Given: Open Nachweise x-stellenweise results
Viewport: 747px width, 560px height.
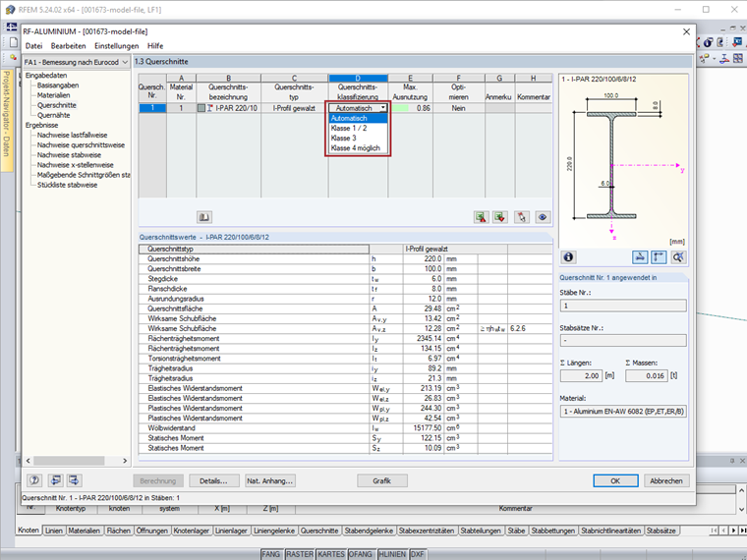Looking at the screenshot, I should click(76, 165).
